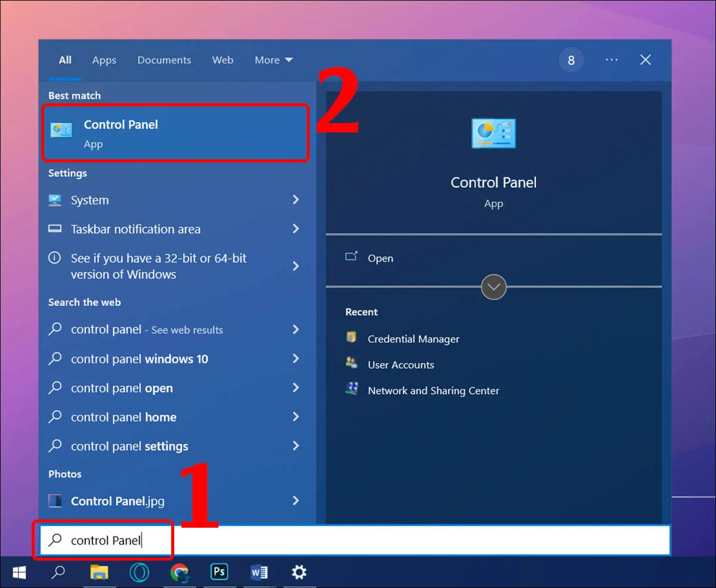Launch Photoshop from the taskbar

pos(219,572)
